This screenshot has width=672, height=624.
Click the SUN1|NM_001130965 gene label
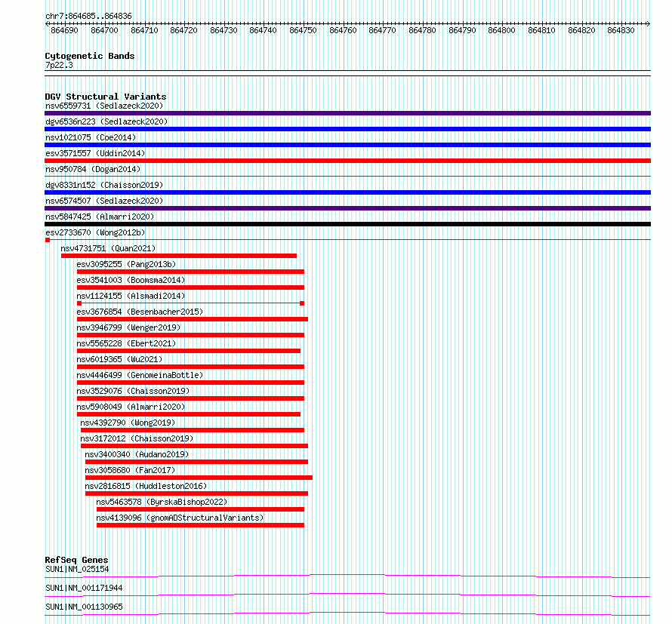(84, 607)
